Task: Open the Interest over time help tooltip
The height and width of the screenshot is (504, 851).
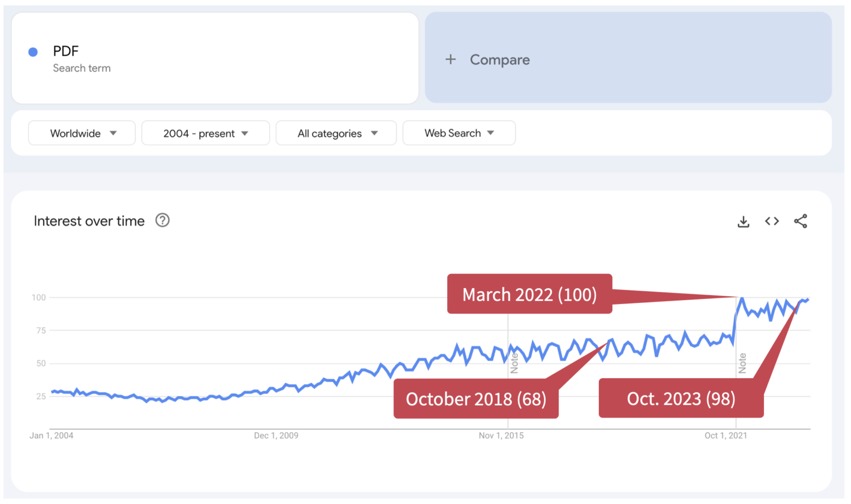Action: [162, 220]
